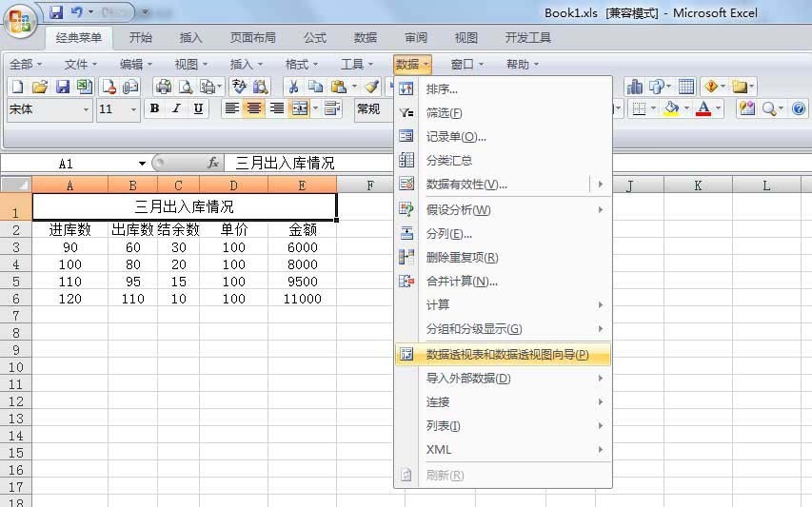Open the 开发工具 ribbon tab
This screenshot has width=812, height=507.
pos(527,37)
